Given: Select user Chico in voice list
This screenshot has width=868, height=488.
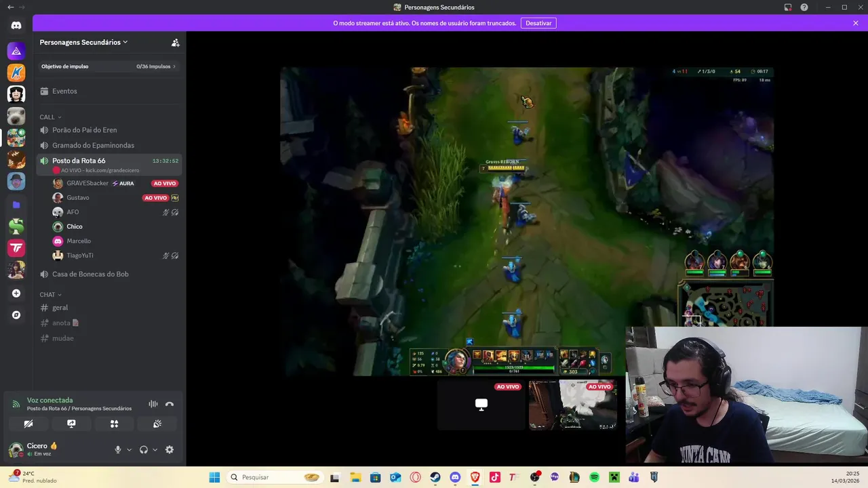Looking at the screenshot, I should 75,226.
